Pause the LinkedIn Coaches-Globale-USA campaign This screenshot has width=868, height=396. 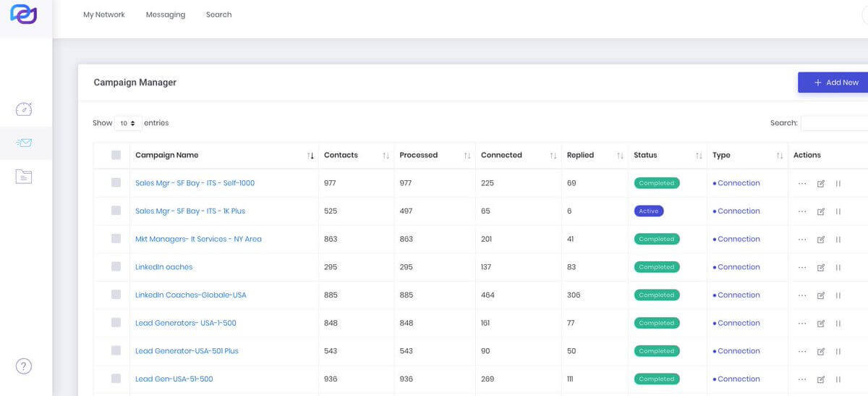pos(838,295)
